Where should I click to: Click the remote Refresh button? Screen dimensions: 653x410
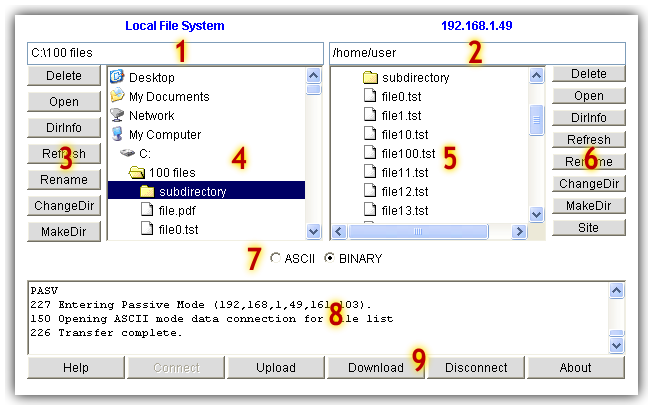click(589, 139)
